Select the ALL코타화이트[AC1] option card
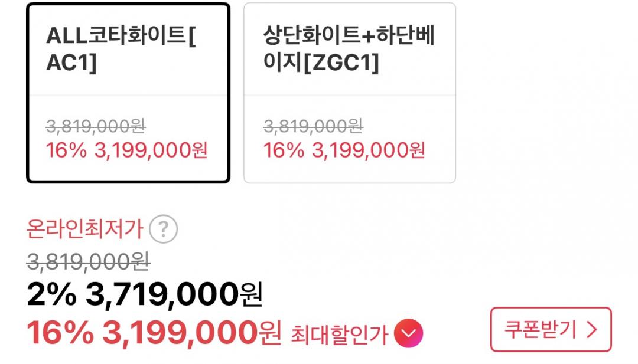 coord(128,93)
